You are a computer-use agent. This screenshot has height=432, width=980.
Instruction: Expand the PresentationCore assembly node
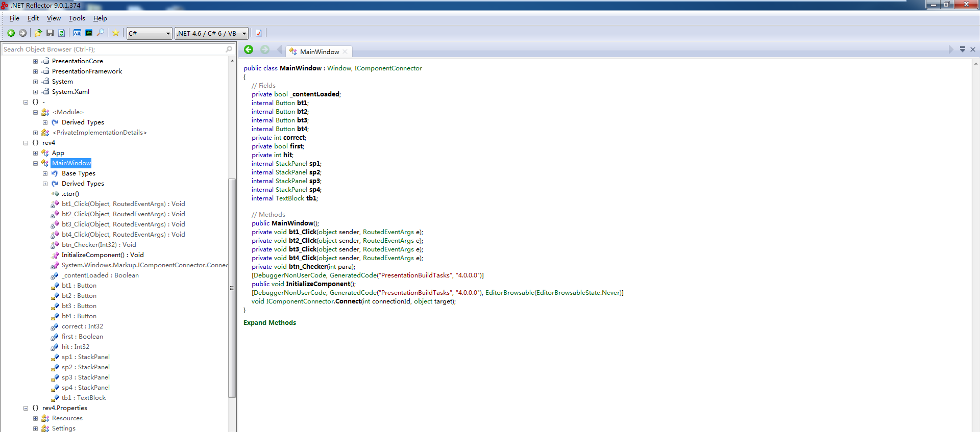coord(35,61)
